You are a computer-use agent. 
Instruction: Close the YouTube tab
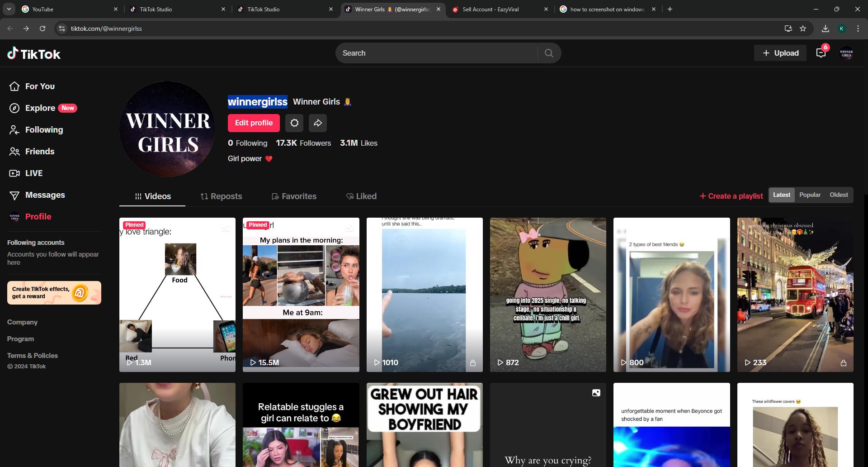[x=116, y=9]
